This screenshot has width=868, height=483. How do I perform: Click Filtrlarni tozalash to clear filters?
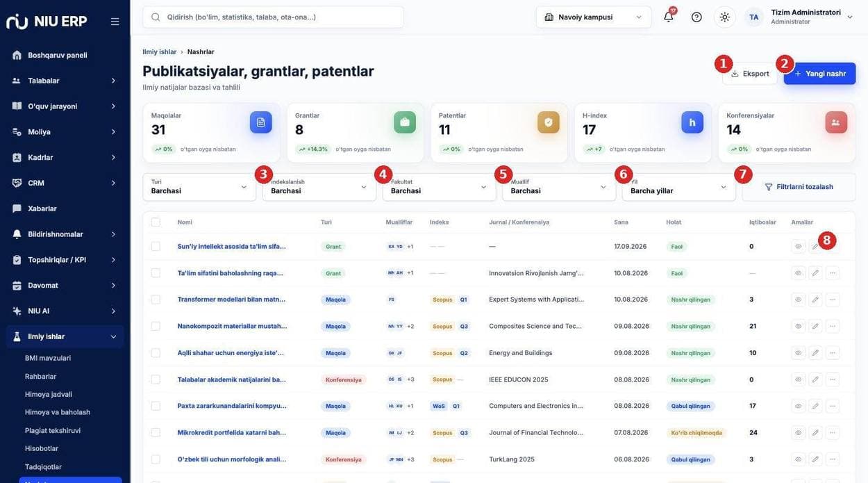(799, 187)
